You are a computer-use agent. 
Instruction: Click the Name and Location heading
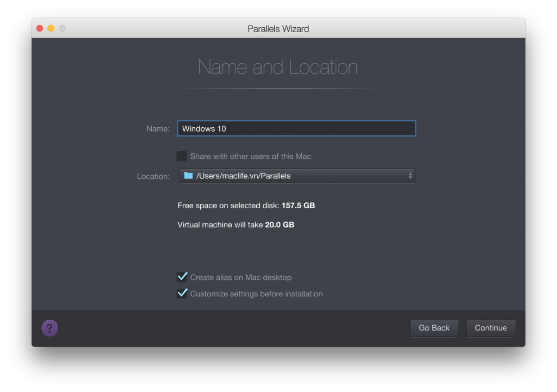[x=278, y=67]
